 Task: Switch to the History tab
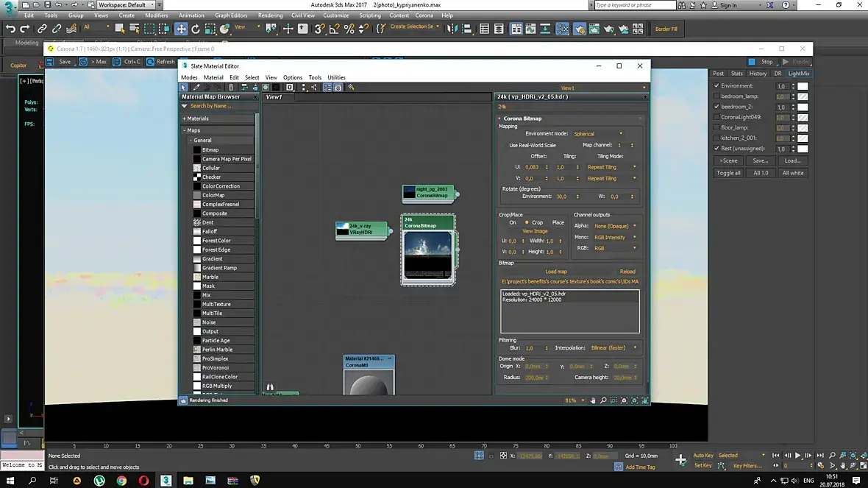758,74
